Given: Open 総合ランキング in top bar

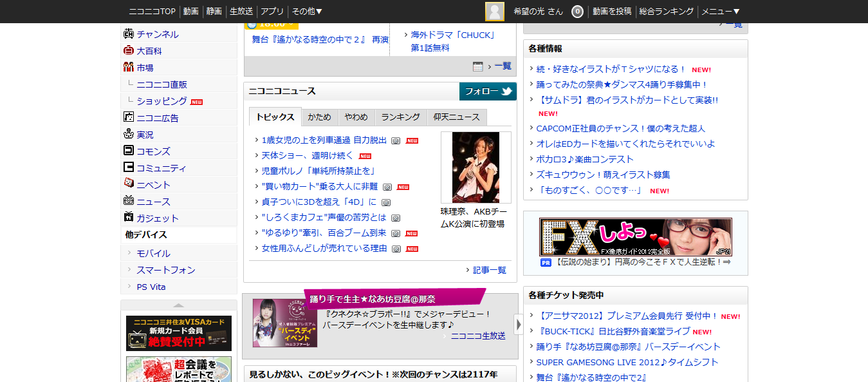Looking at the screenshot, I should coord(667,12).
